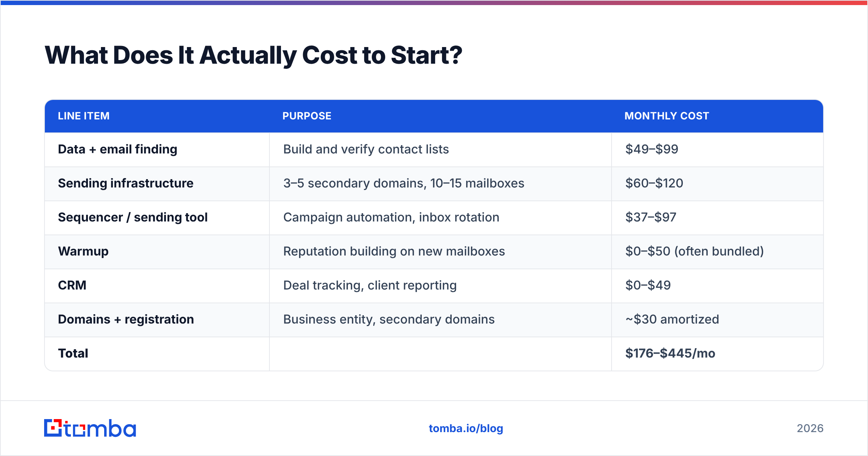Click 'Reputation building on new mailboxes'
This screenshot has height=456, width=868.
(394, 251)
